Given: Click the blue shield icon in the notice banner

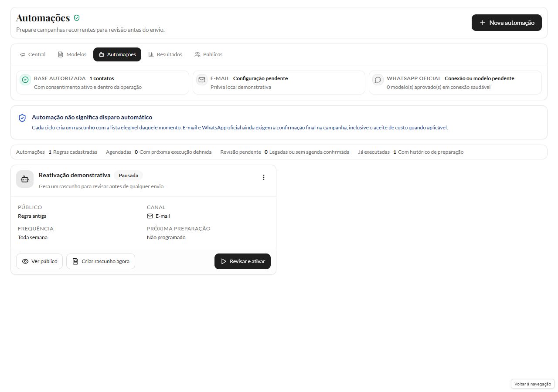Looking at the screenshot, I should pos(22,118).
